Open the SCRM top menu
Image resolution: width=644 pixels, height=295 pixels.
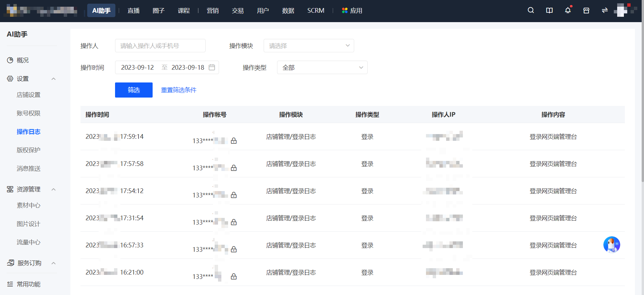point(316,11)
